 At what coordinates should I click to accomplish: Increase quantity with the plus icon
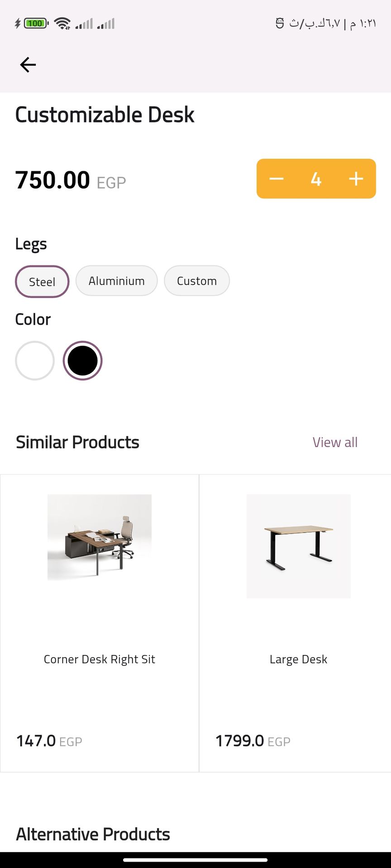pos(356,179)
